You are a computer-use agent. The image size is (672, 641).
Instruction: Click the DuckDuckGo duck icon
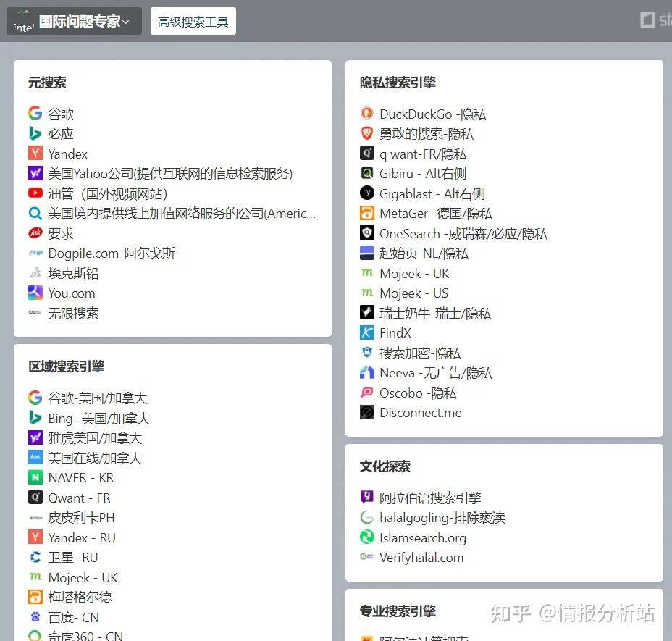[x=367, y=113]
